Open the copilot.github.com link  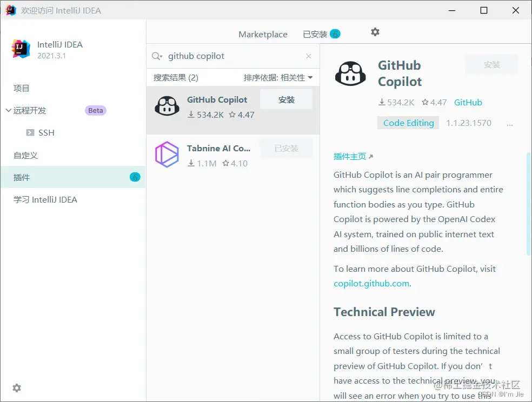(371, 283)
